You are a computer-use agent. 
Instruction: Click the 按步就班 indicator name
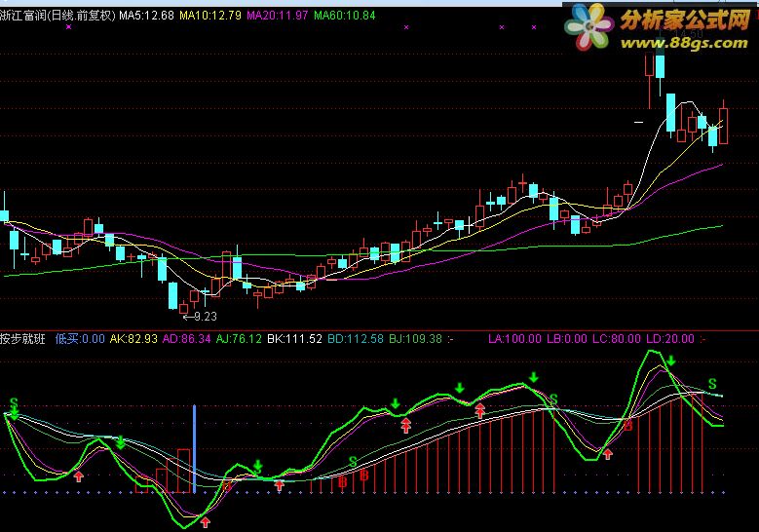tap(22, 339)
